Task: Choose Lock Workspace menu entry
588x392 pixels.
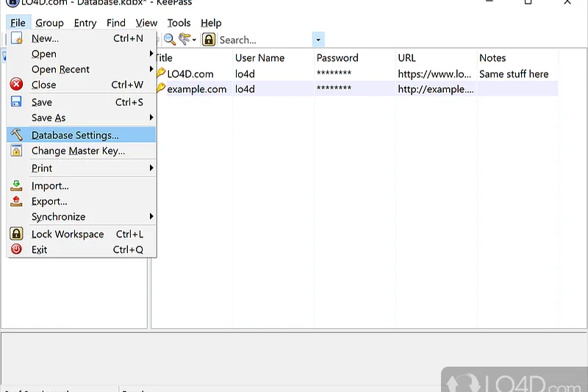Action: [x=82, y=234]
